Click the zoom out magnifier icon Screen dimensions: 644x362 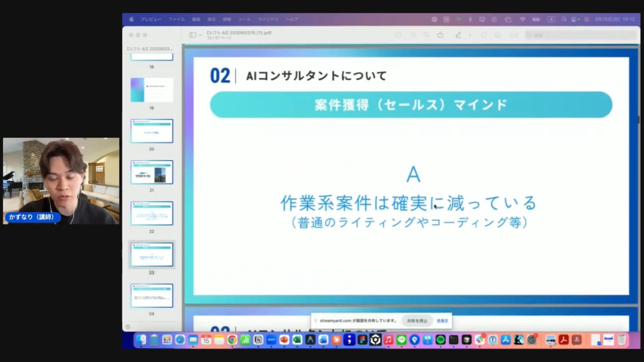coord(413,35)
